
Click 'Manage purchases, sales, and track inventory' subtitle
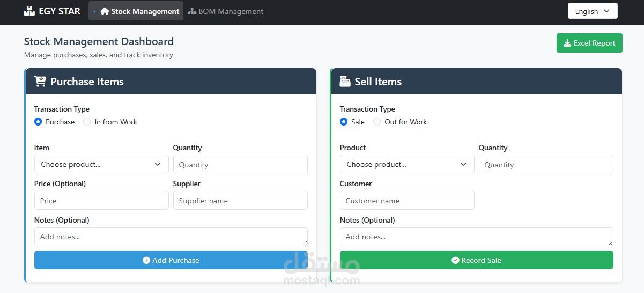pos(99,55)
